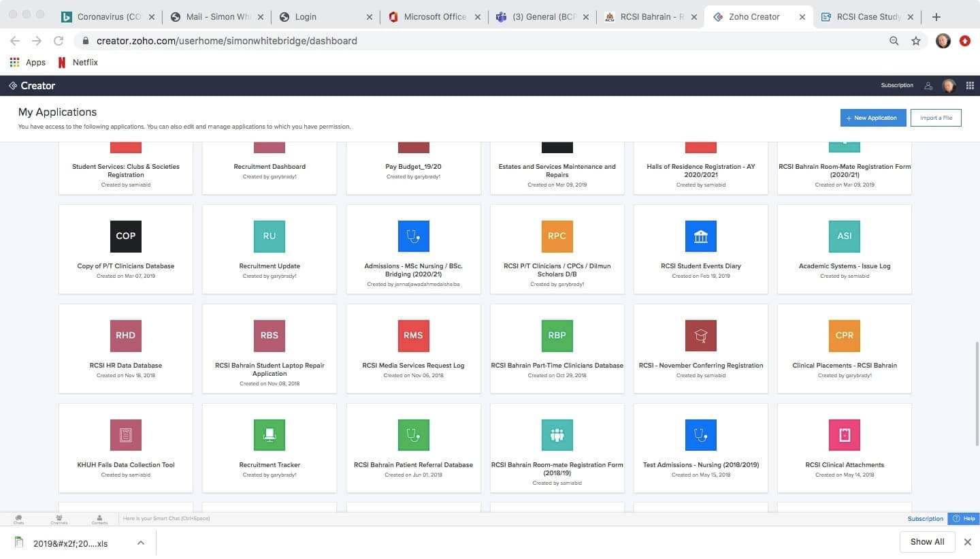
Task: Open the COP app icon
Action: pos(126,236)
